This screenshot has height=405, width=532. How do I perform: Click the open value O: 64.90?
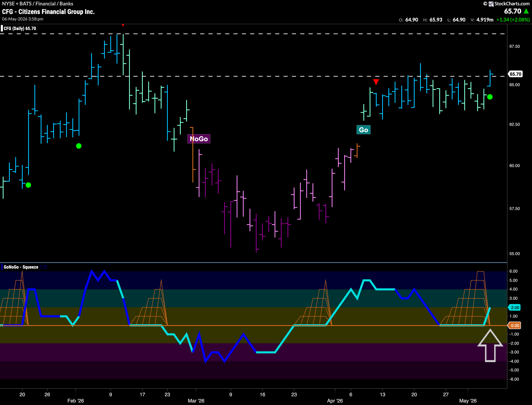(x=408, y=20)
